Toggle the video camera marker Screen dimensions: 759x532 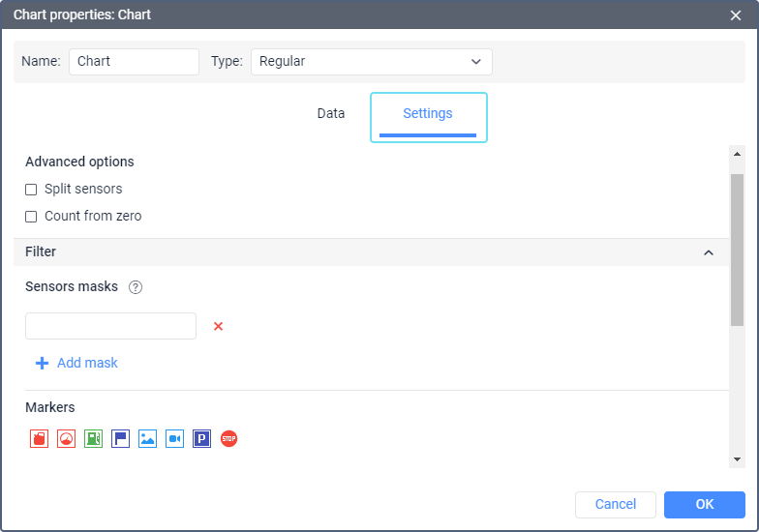(x=174, y=439)
